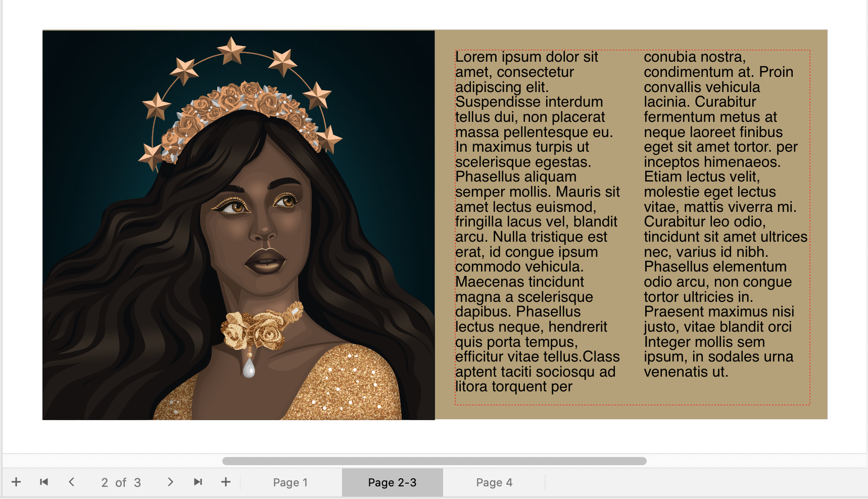This screenshot has height=499, width=868.
Task: Click empty tab bar area after Page 4
Action: (707, 483)
